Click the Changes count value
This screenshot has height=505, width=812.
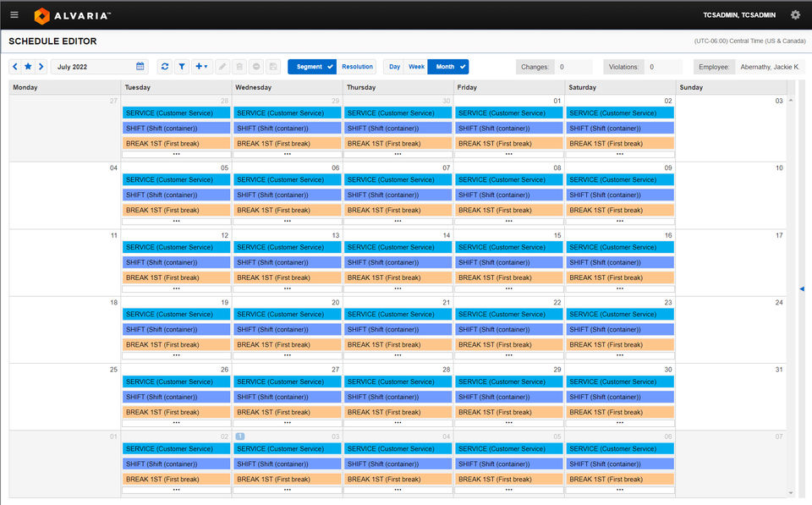(x=573, y=67)
